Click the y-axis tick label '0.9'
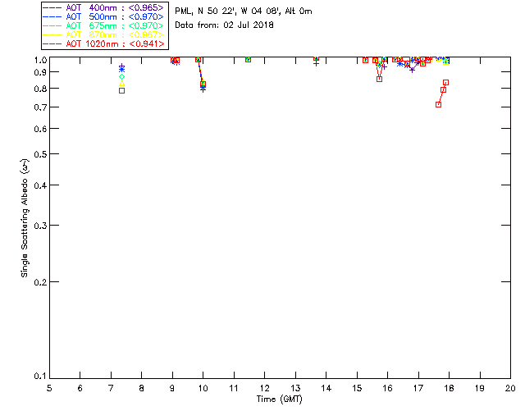Screen dimensions: 525x420 coord(40,72)
